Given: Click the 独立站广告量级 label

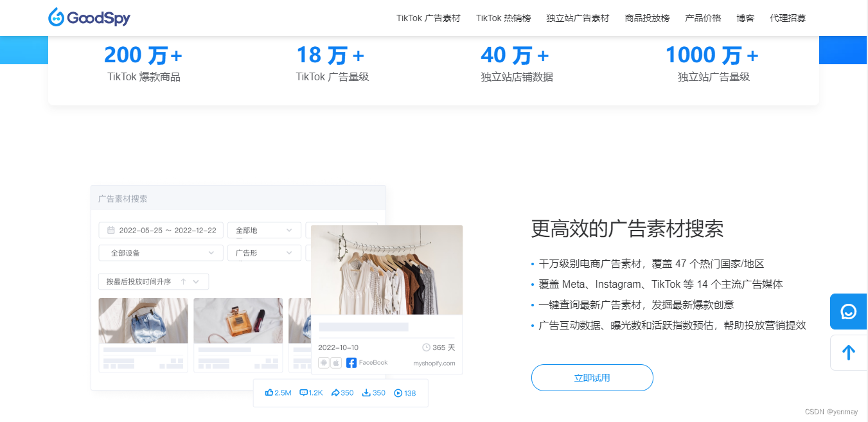Looking at the screenshot, I should tap(714, 77).
